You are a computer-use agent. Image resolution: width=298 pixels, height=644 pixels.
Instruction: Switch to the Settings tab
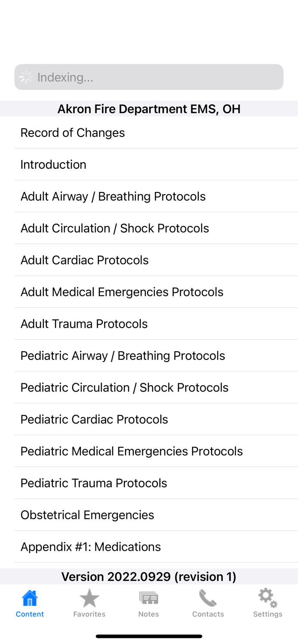click(267, 603)
